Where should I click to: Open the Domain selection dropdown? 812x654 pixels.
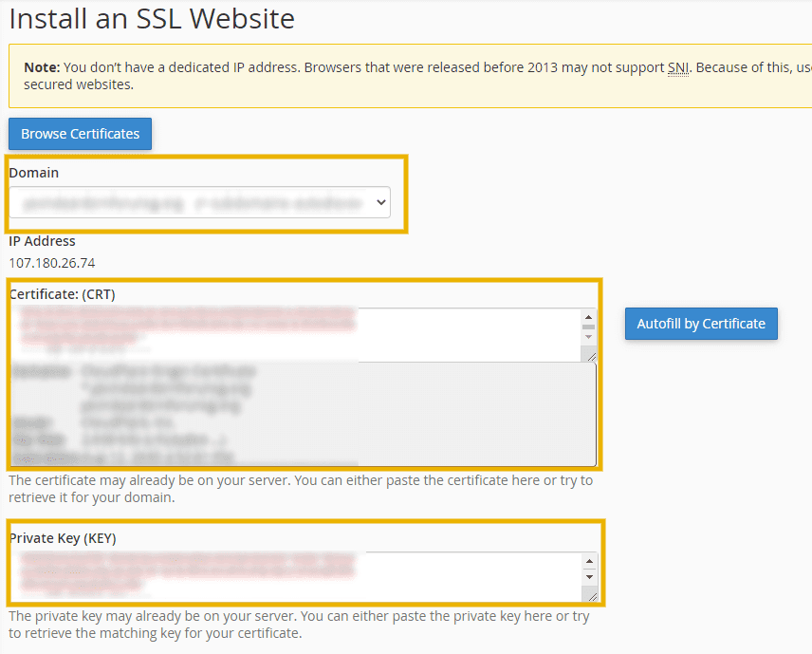click(199, 201)
